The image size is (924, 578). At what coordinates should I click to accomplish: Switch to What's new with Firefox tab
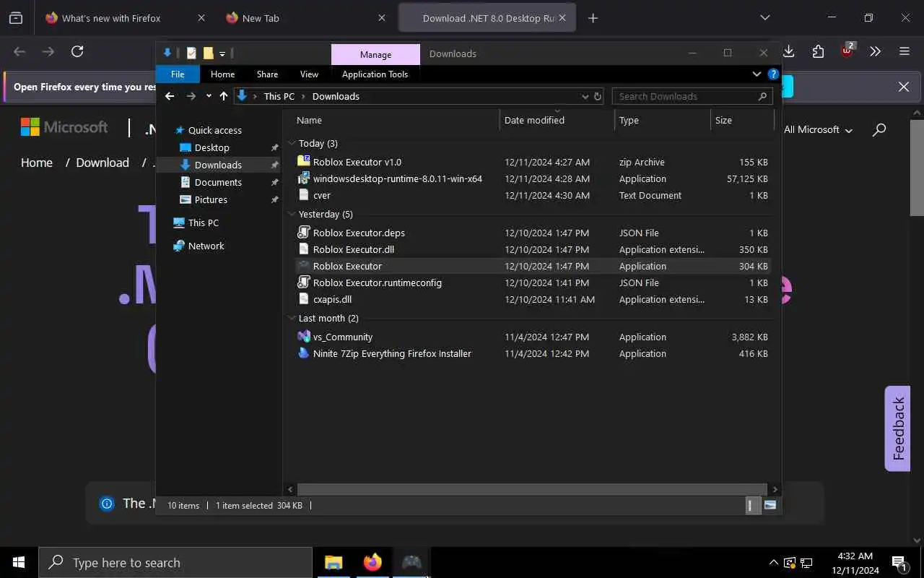(x=124, y=18)
